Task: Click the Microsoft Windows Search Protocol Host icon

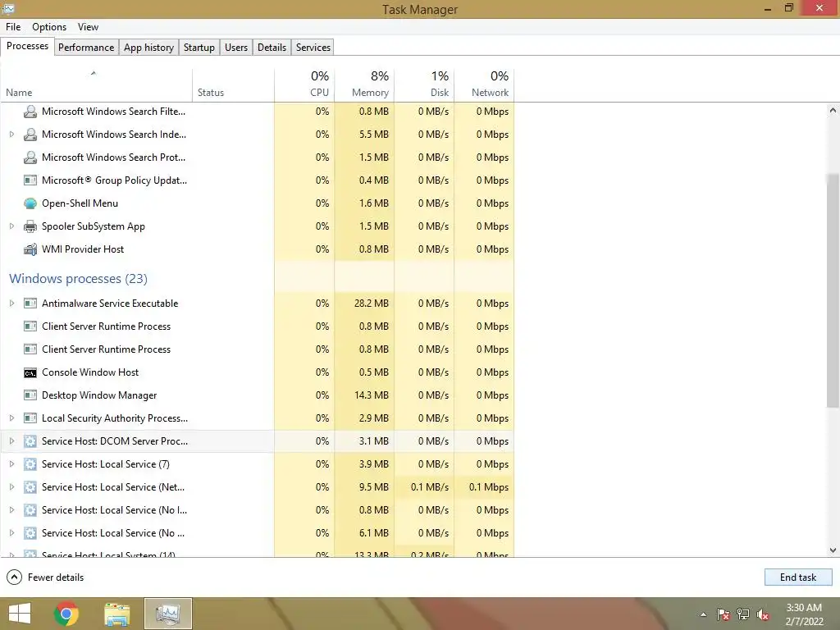Action: click(x=30, y=157)
